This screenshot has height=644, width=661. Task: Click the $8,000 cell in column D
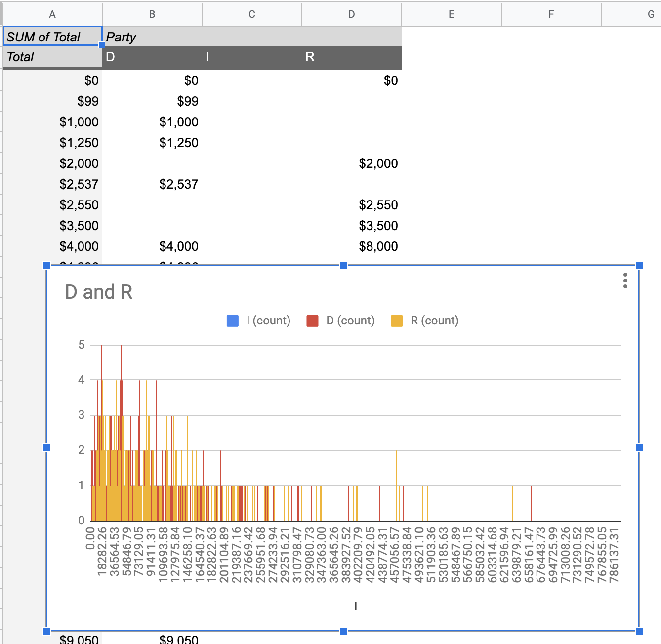tap(352, 246)
